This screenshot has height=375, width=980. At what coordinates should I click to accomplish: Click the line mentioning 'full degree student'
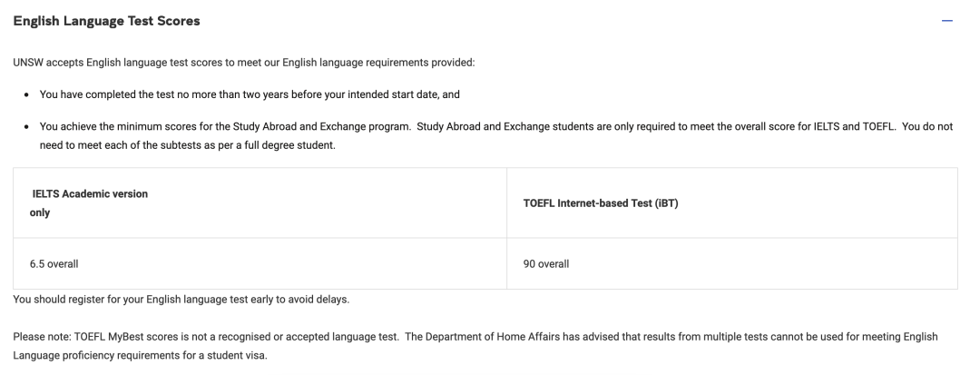click(x=188, y=146)
